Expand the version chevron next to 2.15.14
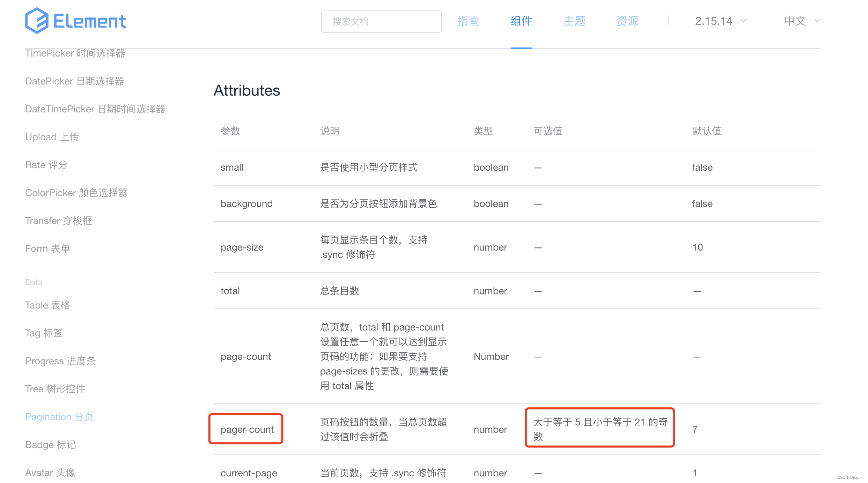The width and height of the screenshot is (868, 483). (744, 21)
